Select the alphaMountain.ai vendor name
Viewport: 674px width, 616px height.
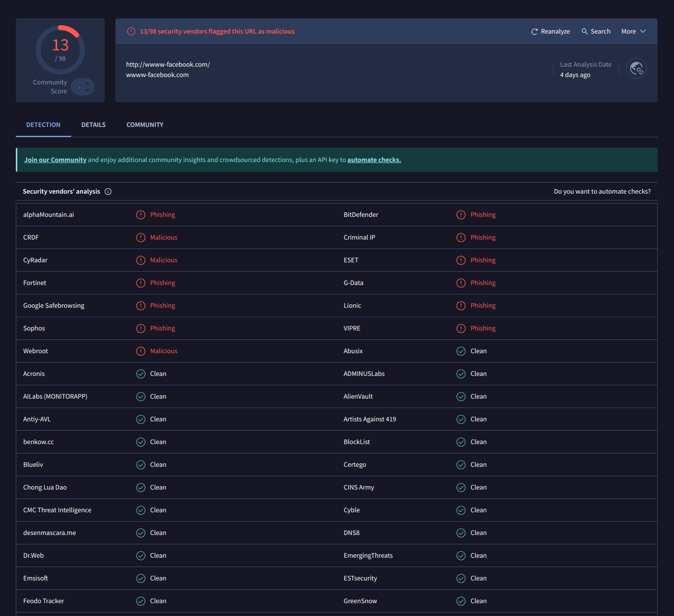coord(48,215)
